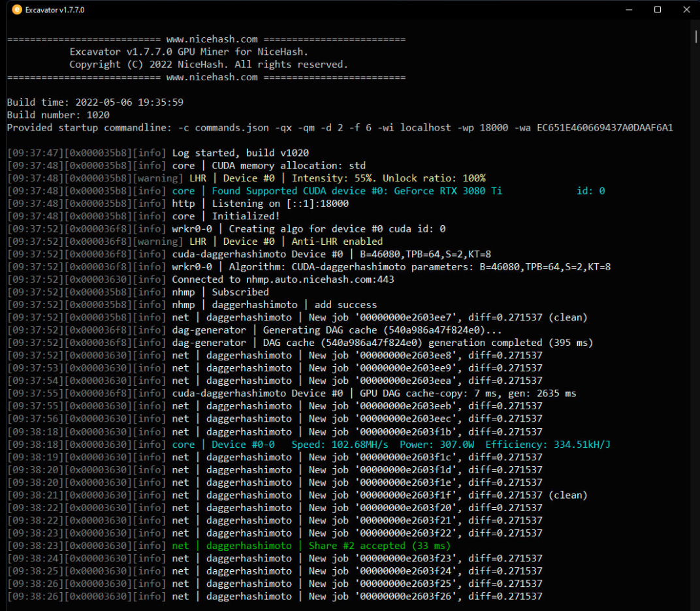Viewport: 700px width, 611px height.
Task: Click the 'Connected to nhmp.auto.nicehash.com:443' line
Action: [x=201, y=279]
